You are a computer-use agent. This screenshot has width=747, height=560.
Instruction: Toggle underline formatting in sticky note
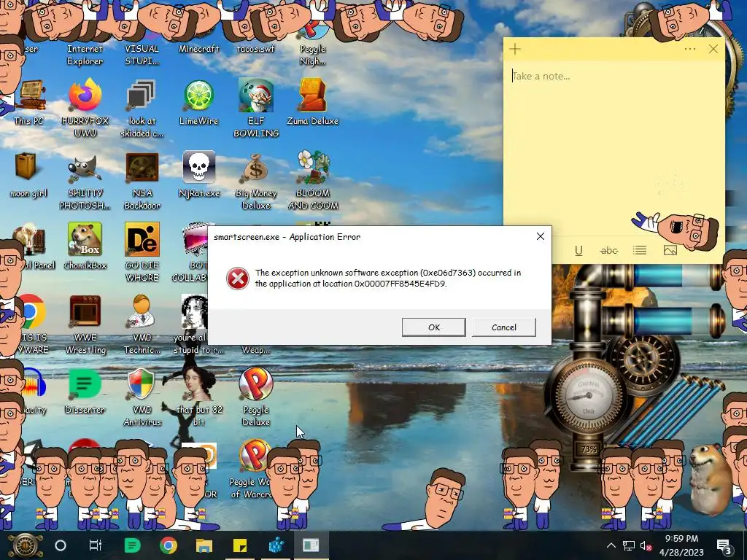point(578,251)
